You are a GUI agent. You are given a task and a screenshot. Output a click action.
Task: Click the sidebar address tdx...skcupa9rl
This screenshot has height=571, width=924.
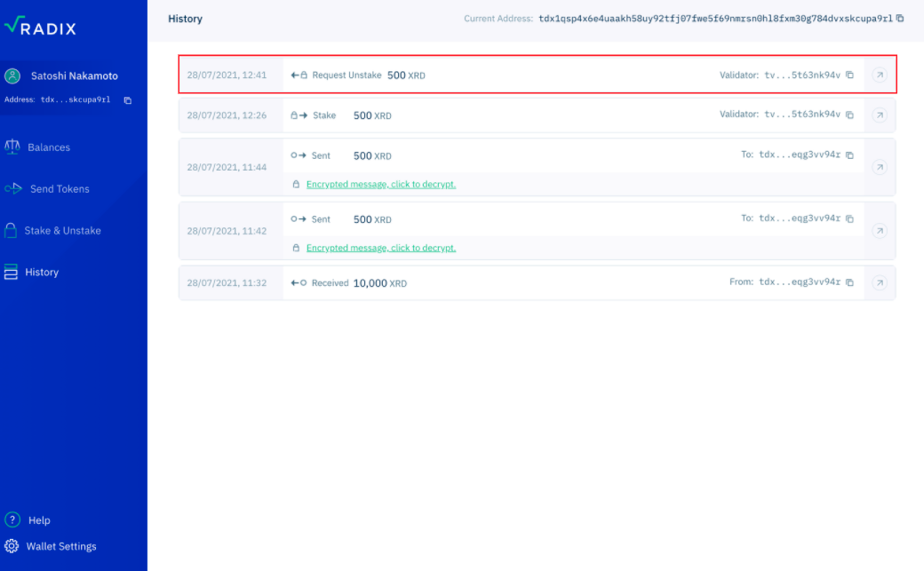pyautogui.click(x=76, y=99)
